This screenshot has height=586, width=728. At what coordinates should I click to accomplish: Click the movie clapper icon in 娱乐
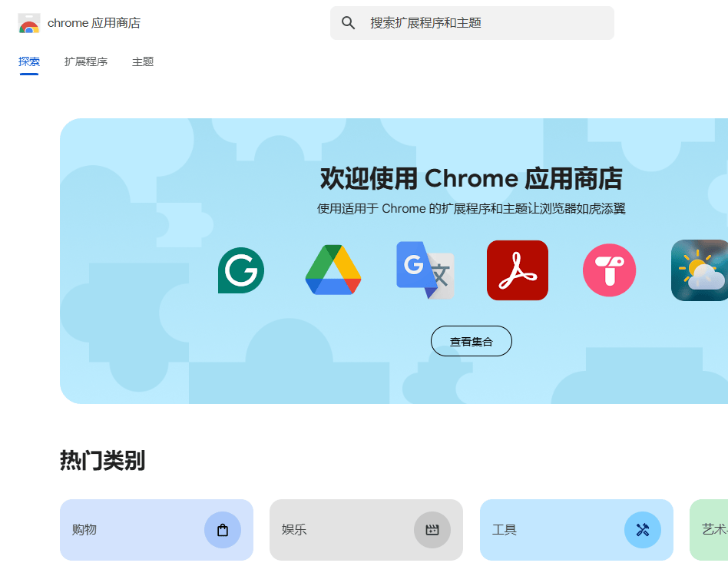pyautogui.click(x=432, y=530)
